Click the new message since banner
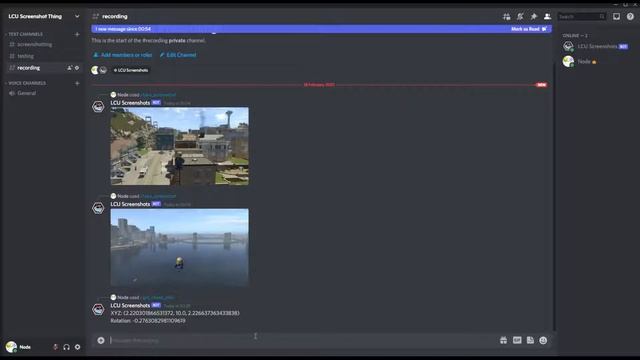The width and height of the screenshot is (640, 360). (321, 29)
